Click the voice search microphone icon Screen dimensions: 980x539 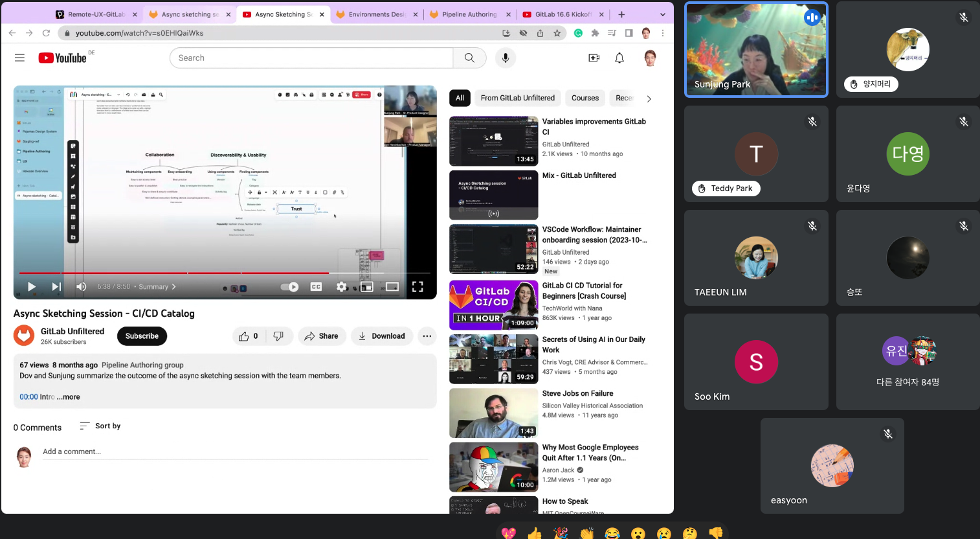(x=506, y=58)
